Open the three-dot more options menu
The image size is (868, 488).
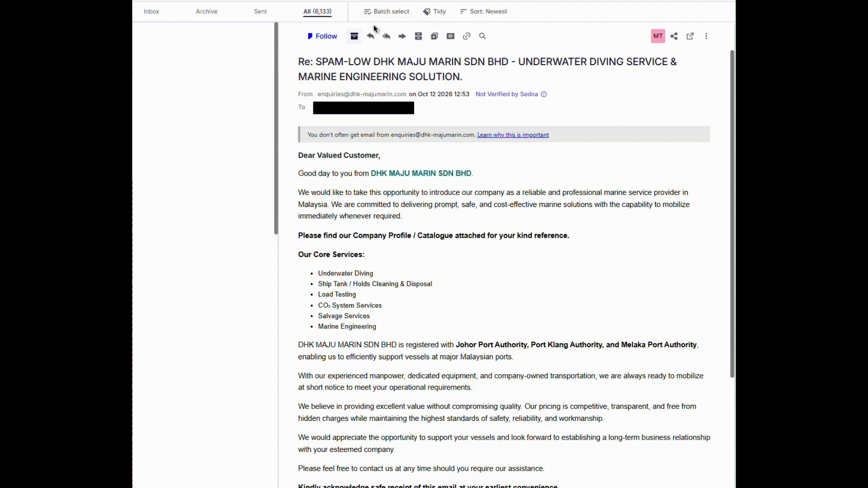tap(706, 36)
